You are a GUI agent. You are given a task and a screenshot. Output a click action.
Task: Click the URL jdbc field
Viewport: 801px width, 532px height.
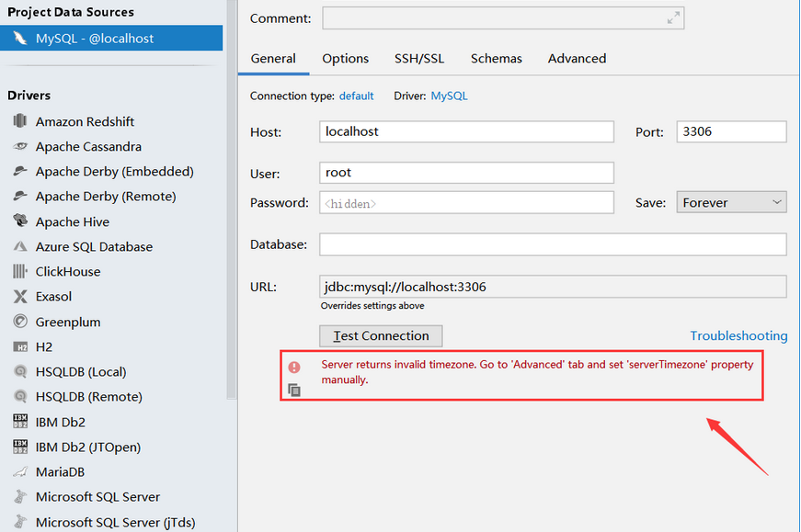553,287
